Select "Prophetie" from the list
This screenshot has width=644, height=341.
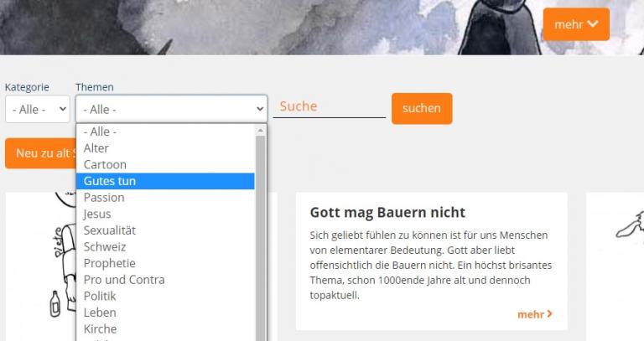point(109,263)
